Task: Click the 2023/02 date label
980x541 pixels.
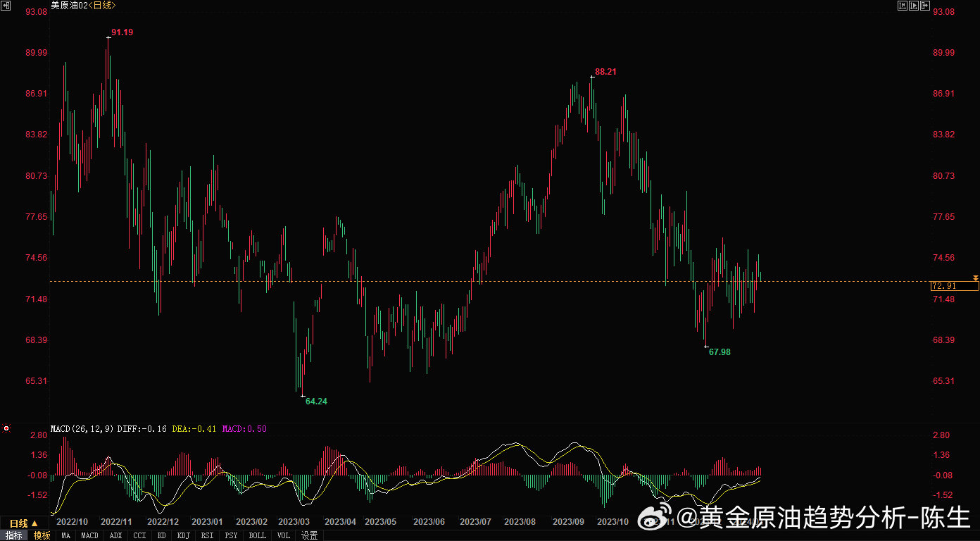Action: tap(251, 522)
